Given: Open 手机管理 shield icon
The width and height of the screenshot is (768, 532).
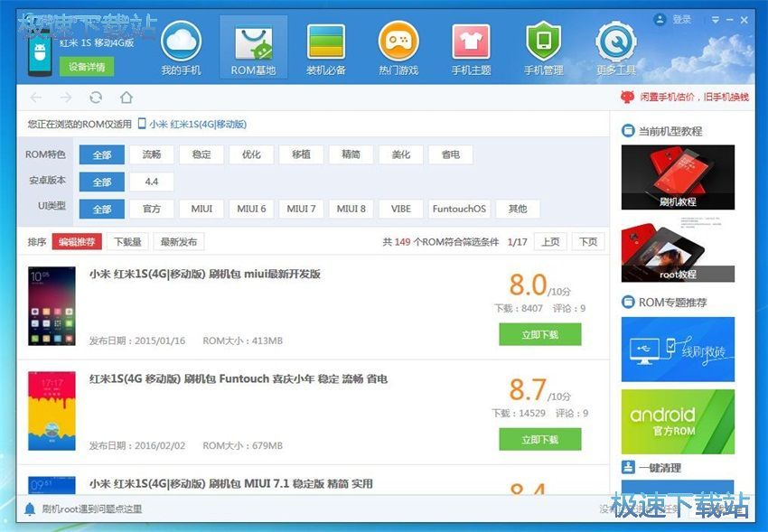Looking at the screenshot, I should click(x=543, y=42).
